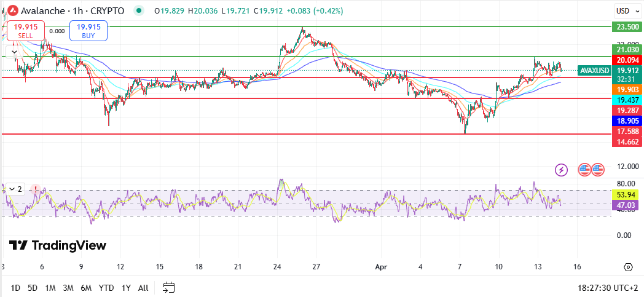
Task: Click the green 23.500 price level label
Action: (x=626, y=26)
